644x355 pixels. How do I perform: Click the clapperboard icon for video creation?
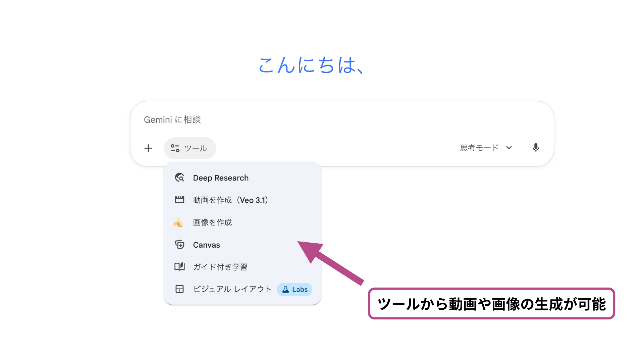(x=179, y=200)
